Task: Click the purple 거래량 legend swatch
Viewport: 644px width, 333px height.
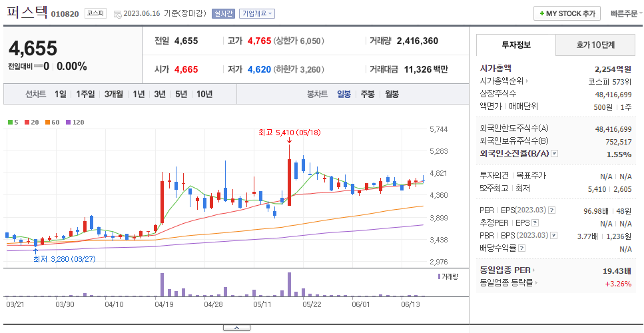Action: [439, 276]
